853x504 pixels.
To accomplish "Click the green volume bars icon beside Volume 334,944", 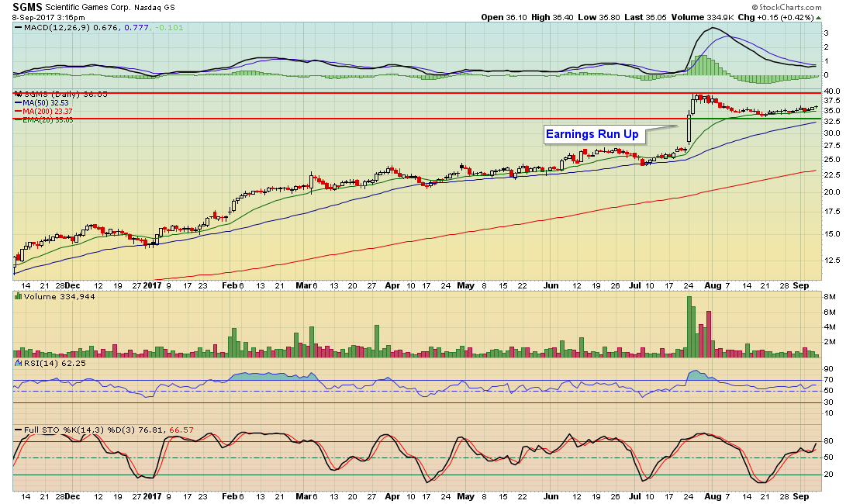I will click(x=18, y=296).
